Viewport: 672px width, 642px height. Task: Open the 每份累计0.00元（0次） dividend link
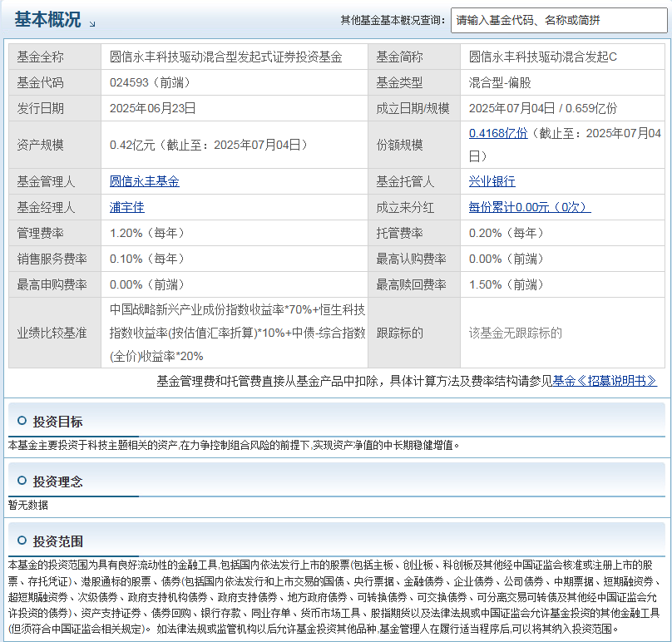(530, 207)
